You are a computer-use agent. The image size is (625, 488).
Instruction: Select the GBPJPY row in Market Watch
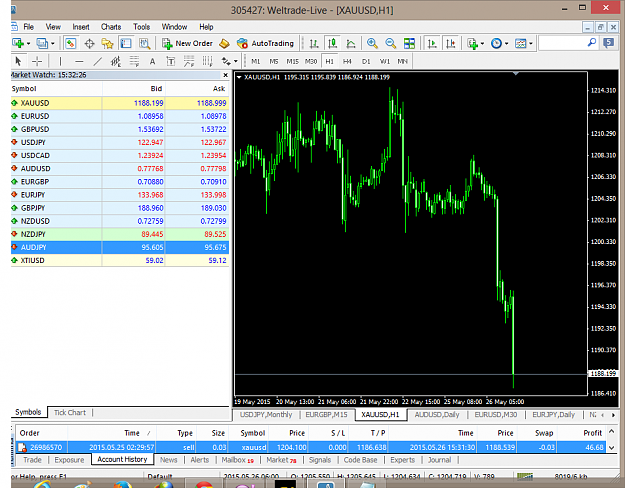120,208
